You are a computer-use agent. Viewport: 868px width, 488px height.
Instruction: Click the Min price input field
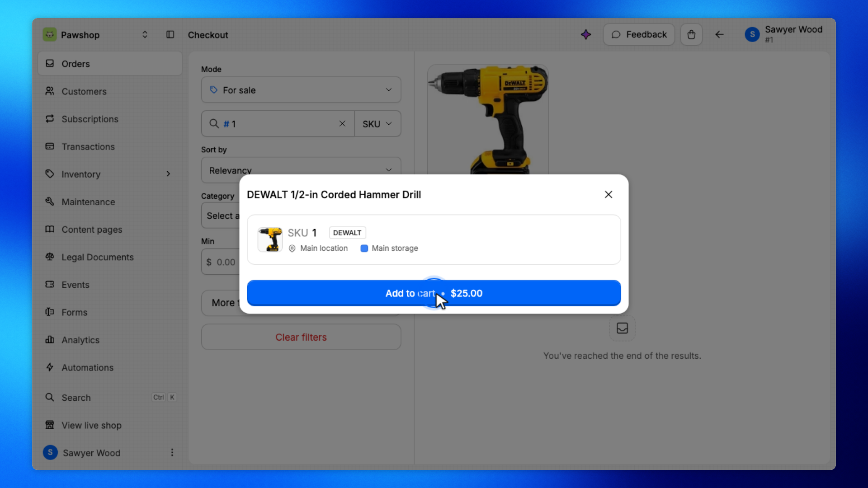click(x=221, y=262)
